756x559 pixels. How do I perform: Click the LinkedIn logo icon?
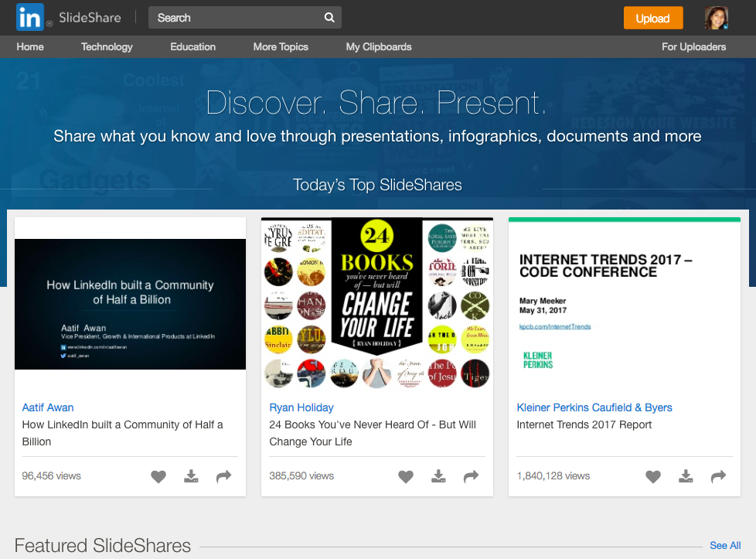30,17
